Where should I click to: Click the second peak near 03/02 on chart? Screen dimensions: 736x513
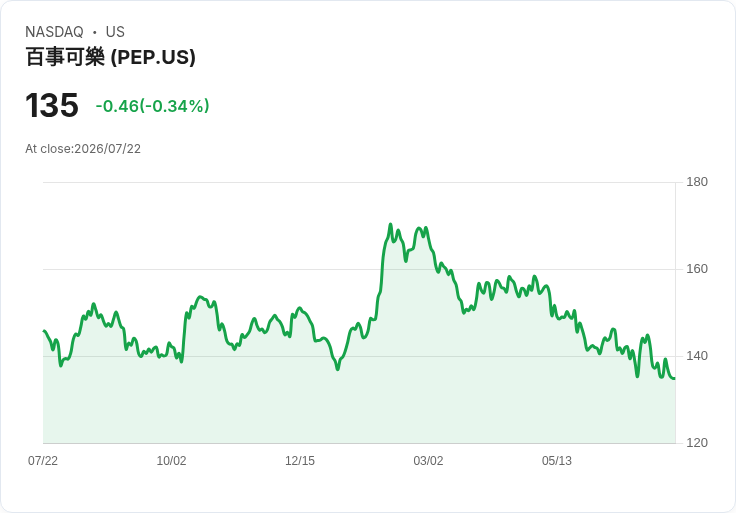click(419, 229)
